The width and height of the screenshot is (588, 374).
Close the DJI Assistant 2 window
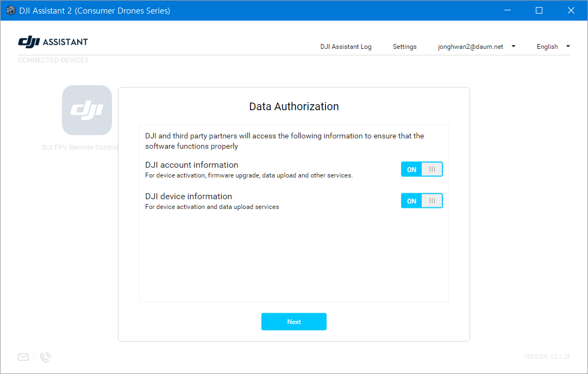(x=571, y=10)
